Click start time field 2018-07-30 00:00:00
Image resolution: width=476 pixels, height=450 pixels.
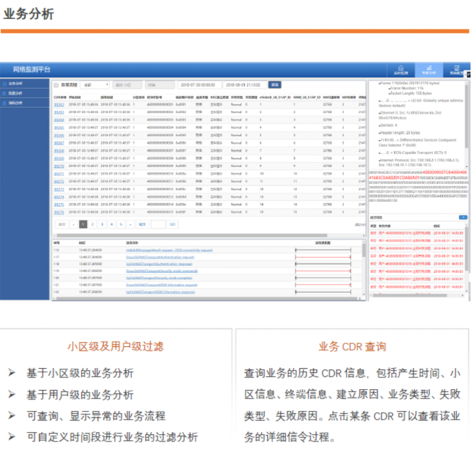tap(199, 85)
